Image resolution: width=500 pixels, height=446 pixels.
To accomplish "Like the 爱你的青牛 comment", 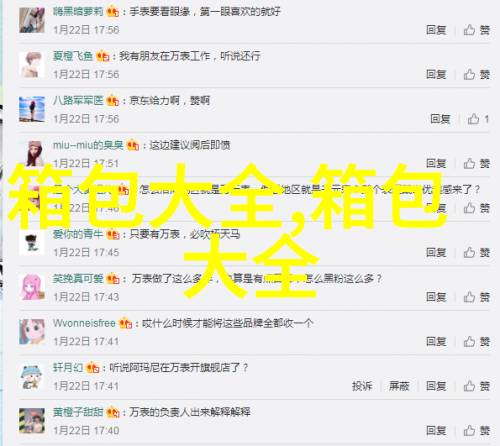I will [x=476, y=253].
